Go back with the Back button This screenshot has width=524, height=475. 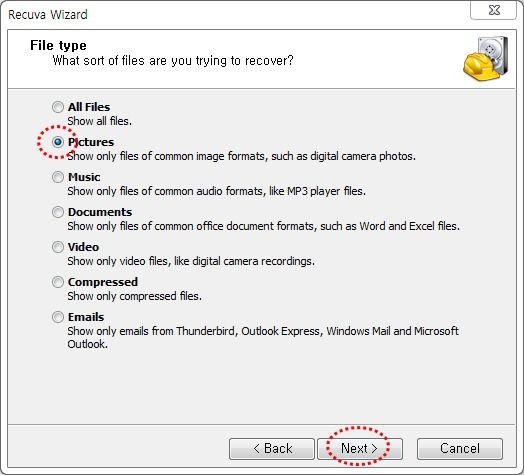click(x=272, y=449)
